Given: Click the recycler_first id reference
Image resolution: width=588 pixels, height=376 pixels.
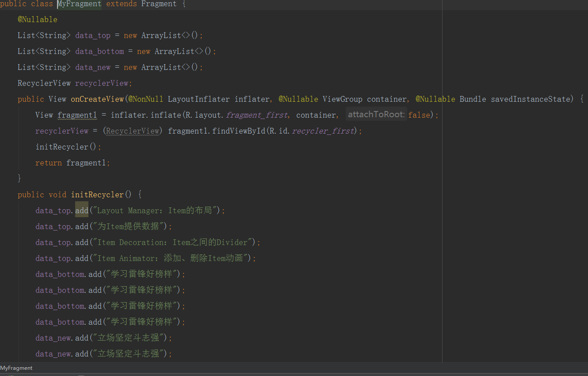Looking at the screenshot, I should (x=323, y=131).
